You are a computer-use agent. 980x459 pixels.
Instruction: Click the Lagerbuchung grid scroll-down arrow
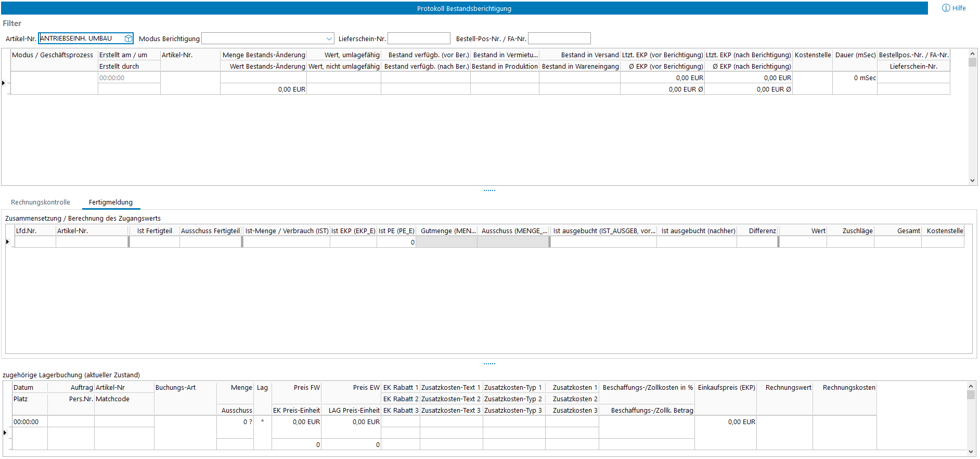click(970, 452)
